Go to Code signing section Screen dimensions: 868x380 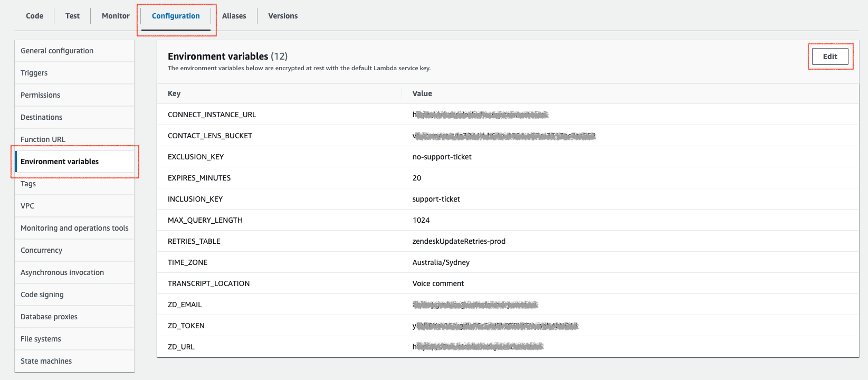click(42, 294)
